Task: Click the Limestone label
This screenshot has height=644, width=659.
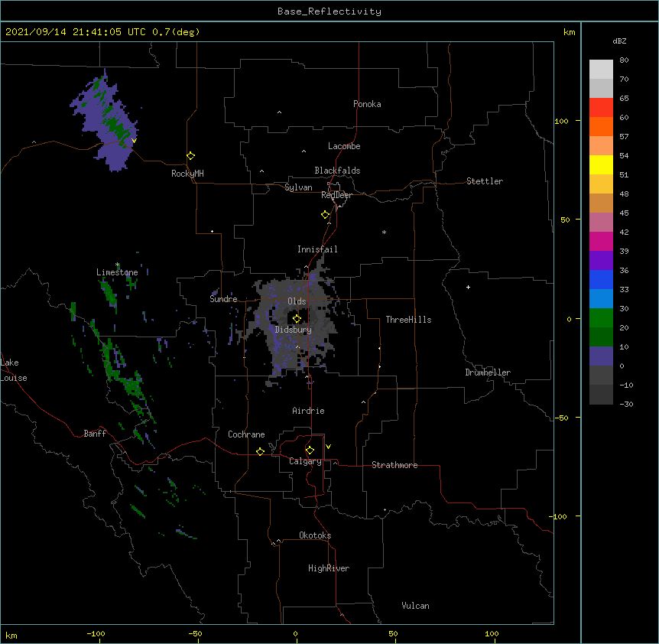Action: [x=117, y=272]
